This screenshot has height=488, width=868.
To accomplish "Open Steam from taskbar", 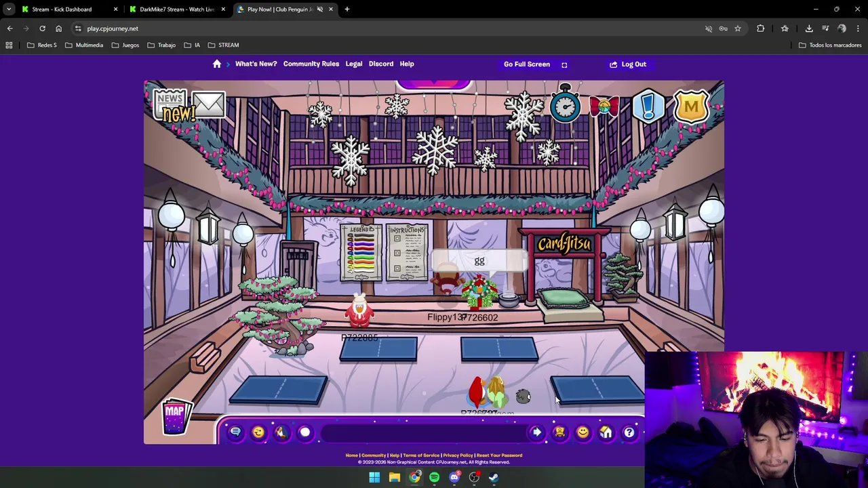I will 494,477.
